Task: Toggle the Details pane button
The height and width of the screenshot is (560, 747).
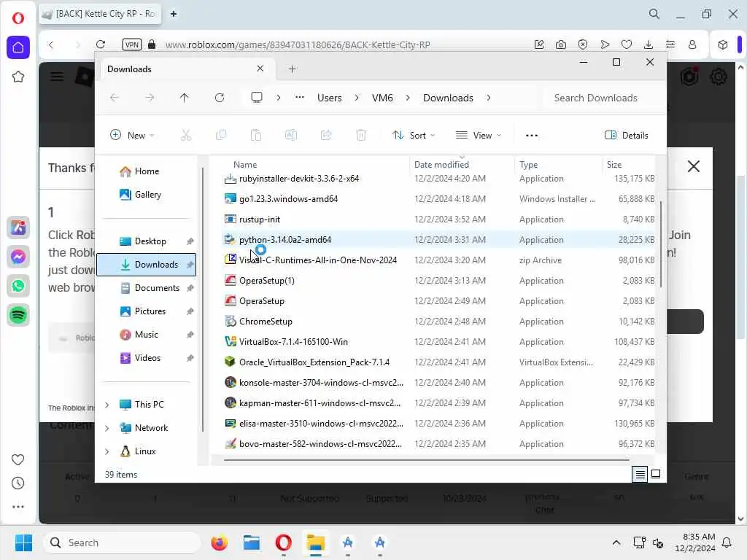Action: pyautogui.click(x=626, y=135)
